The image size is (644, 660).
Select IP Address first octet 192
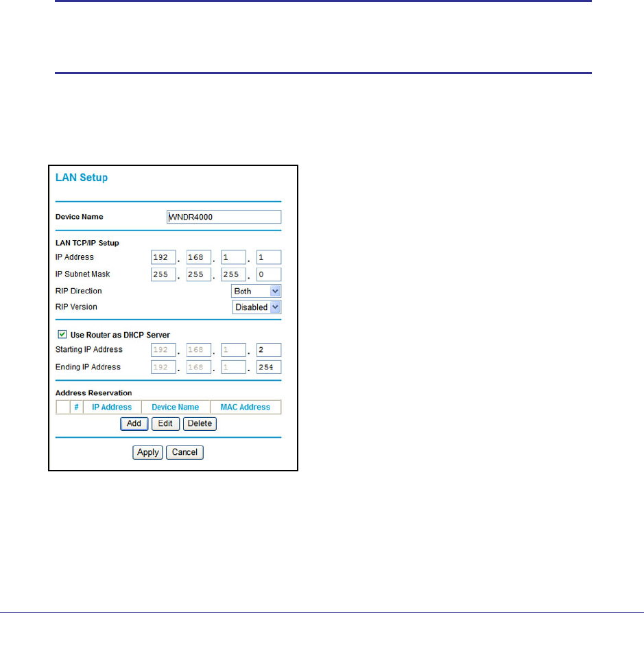coord(163,257)
